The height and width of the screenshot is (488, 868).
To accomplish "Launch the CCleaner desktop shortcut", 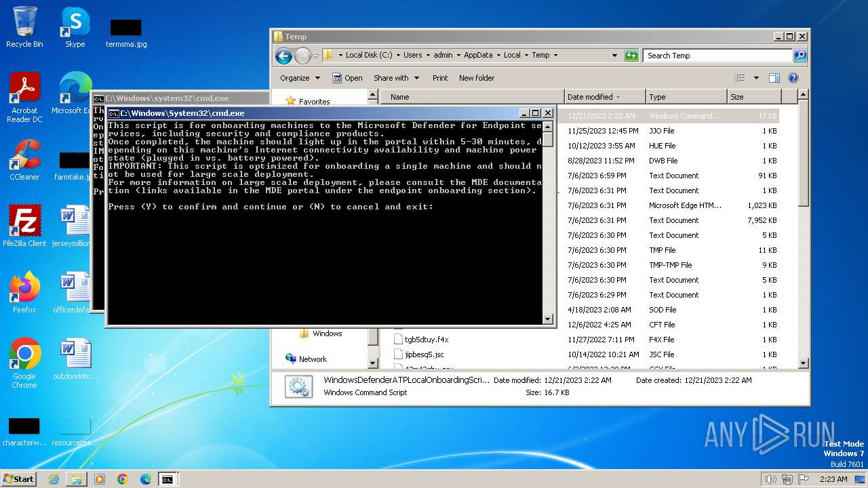I will click(24, 159).
